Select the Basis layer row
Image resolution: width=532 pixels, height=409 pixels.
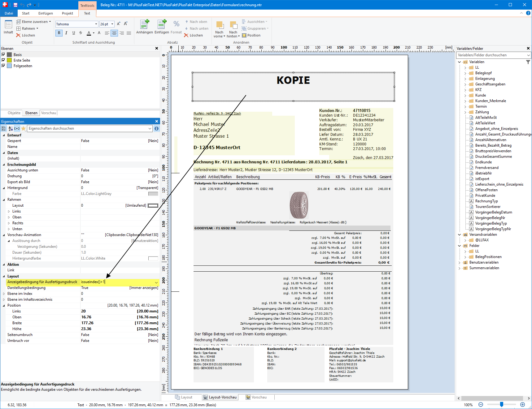80,54
